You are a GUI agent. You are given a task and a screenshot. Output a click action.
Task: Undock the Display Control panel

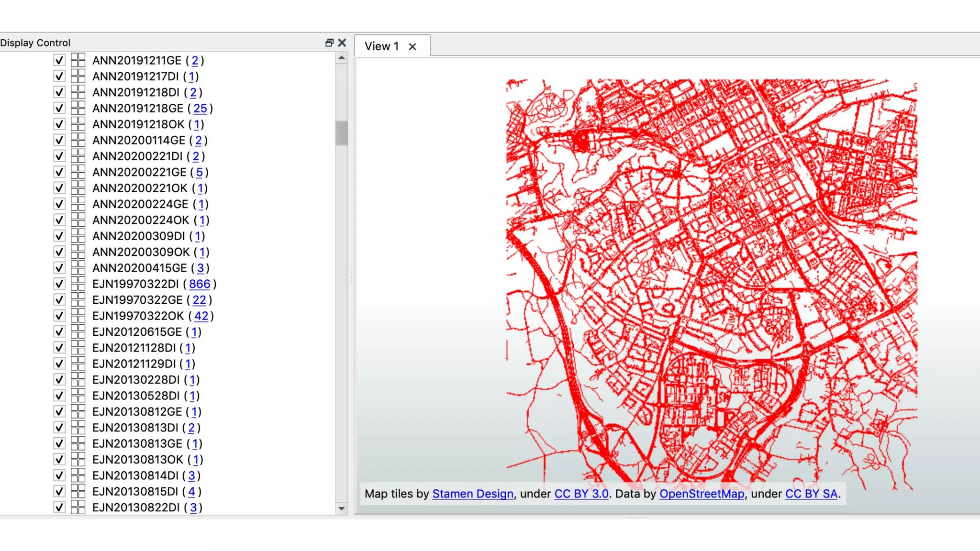tap(329, 43)
